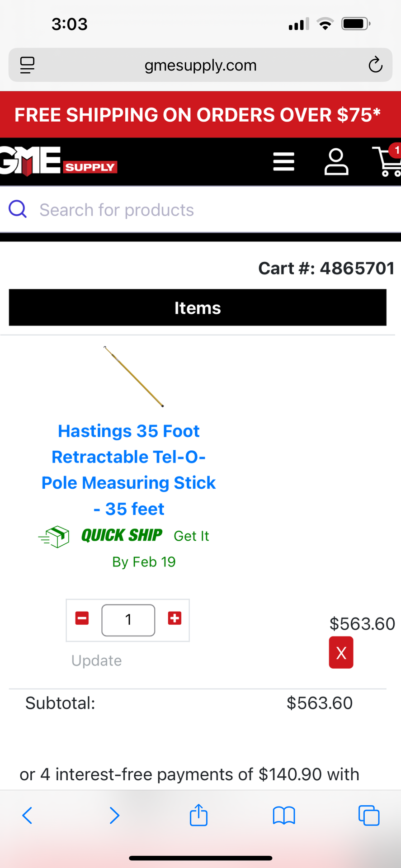This screenshot has height=868, width=401.
Task: Click Update under the quantity box
Action: click(x=96, y=660)
